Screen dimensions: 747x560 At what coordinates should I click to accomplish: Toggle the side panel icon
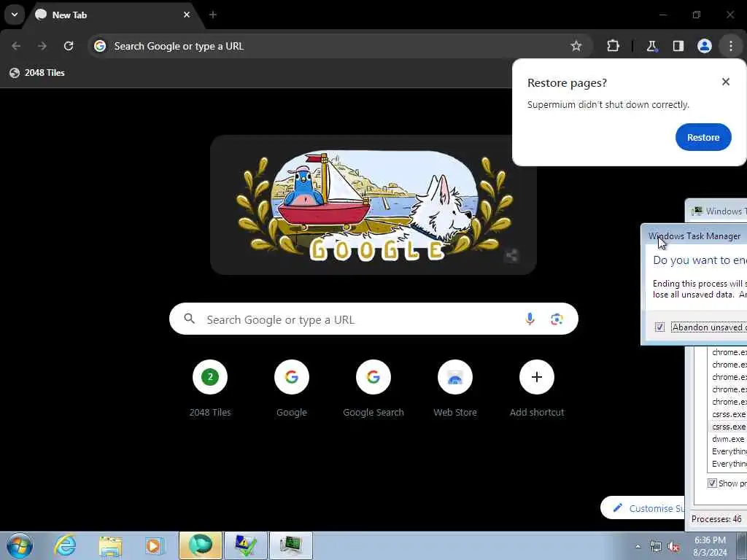tap(678, 46)
